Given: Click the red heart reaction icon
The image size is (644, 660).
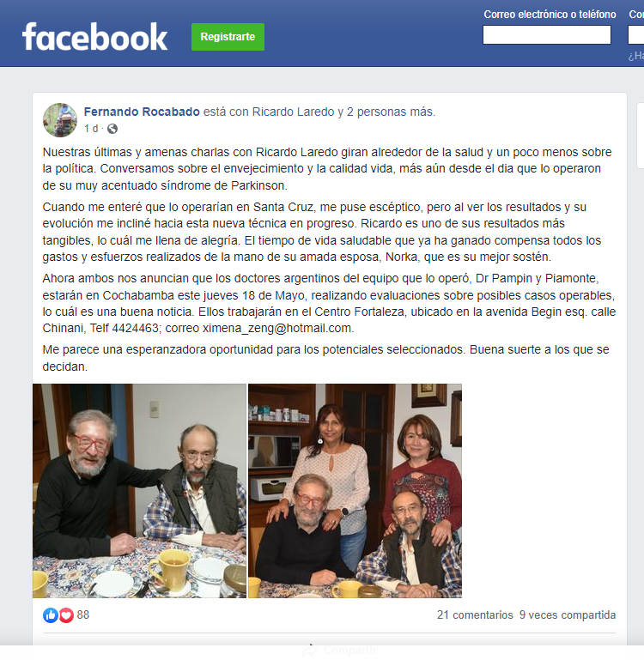Looking at the screenshot, I should tap(66, 615).
